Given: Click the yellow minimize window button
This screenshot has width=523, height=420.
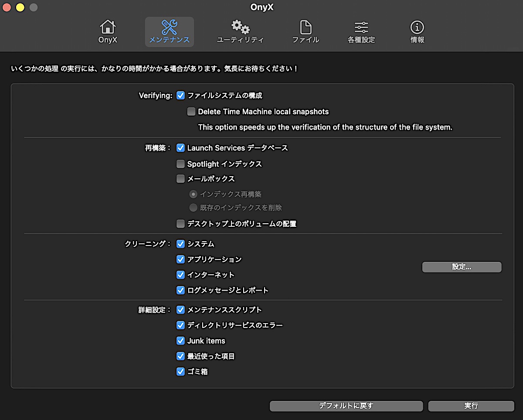Looking at the screenshot, I should tap(20, 7).
